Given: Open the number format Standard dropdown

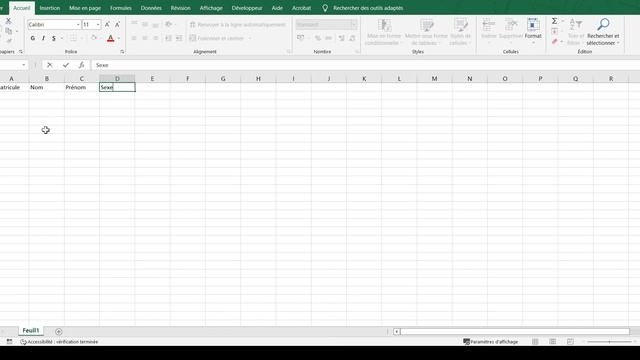Looking at the screenshot, I should click(353, 24).
